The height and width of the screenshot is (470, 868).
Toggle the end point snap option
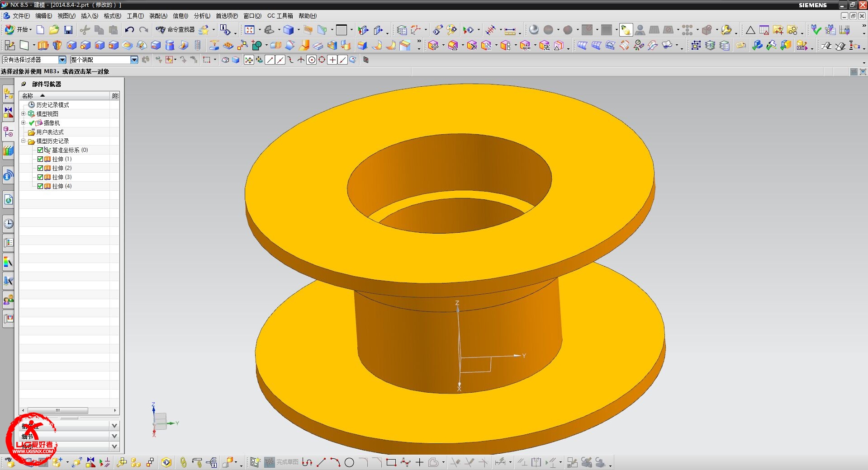point(270,60)
